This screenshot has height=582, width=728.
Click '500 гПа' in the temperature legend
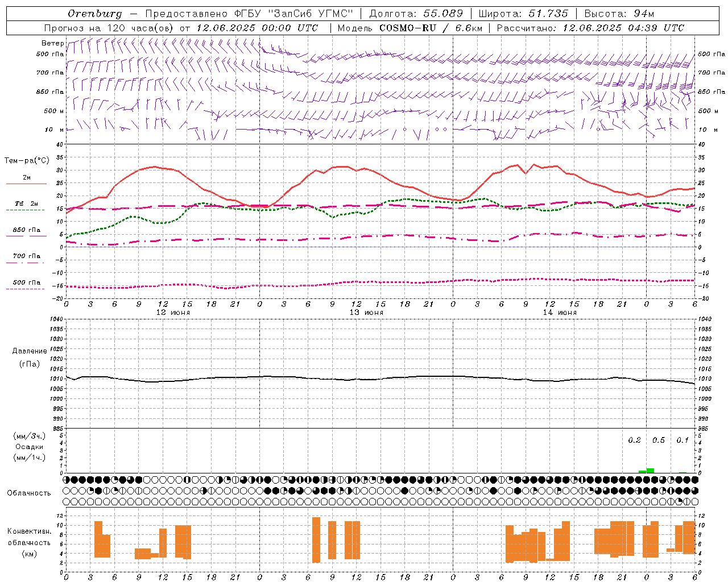coord(27,282)
